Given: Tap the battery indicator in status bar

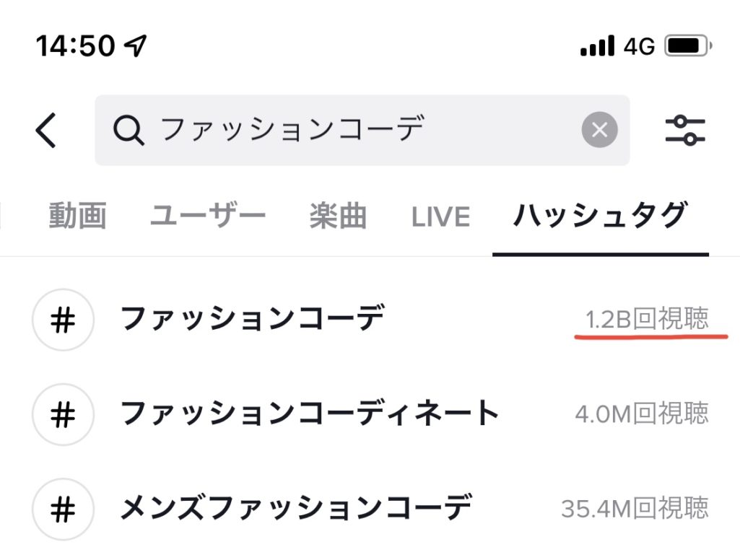Looking at the screenshot, I should [x=688, y=45].
